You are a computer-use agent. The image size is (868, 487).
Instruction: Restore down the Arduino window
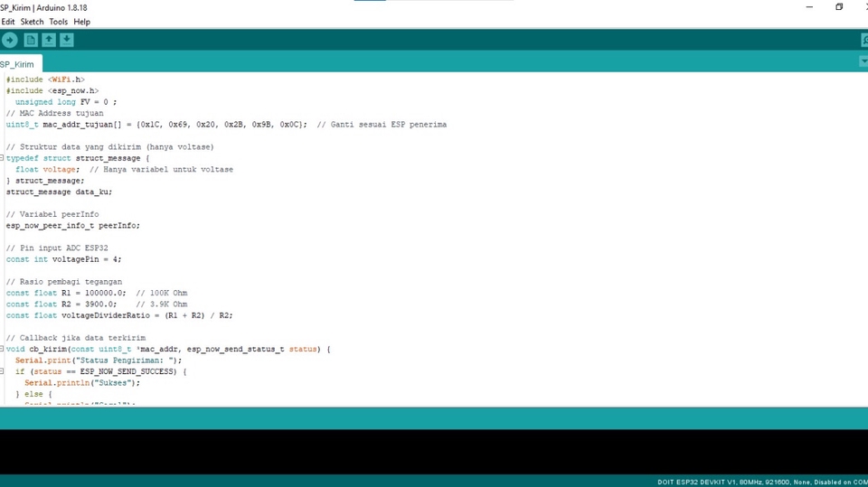tap(839, 7)
